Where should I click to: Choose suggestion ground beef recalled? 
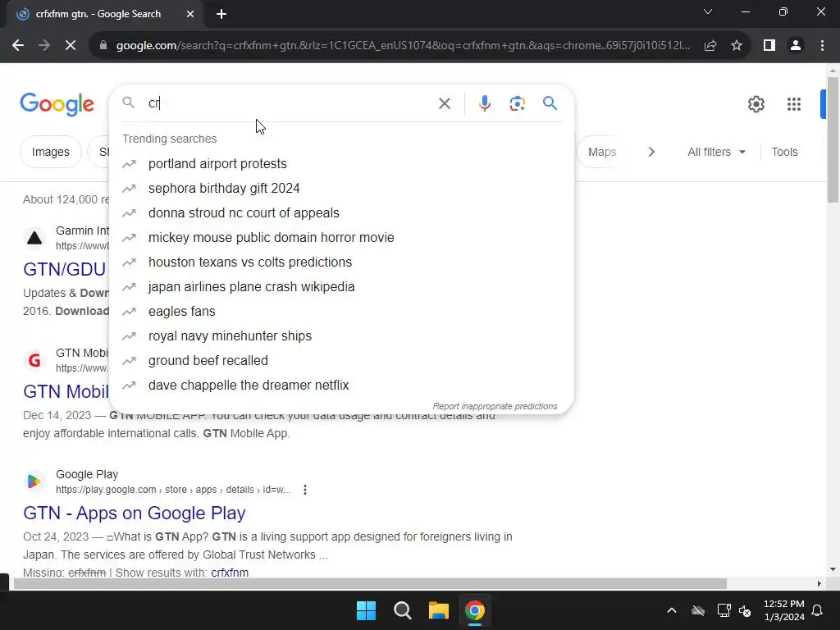coord(341,361)
